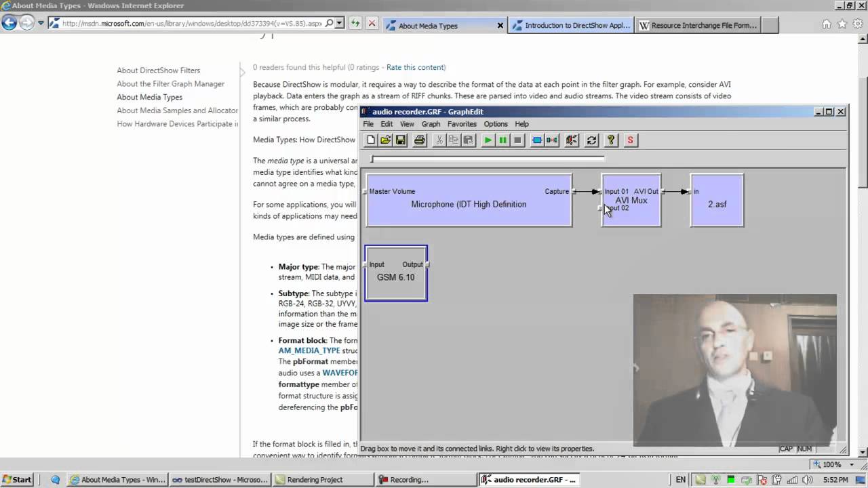This screenshot has height=488, width=868.
Task: Click the Paste clipboard icon in GraphEdit
Action: click(469, 140)
